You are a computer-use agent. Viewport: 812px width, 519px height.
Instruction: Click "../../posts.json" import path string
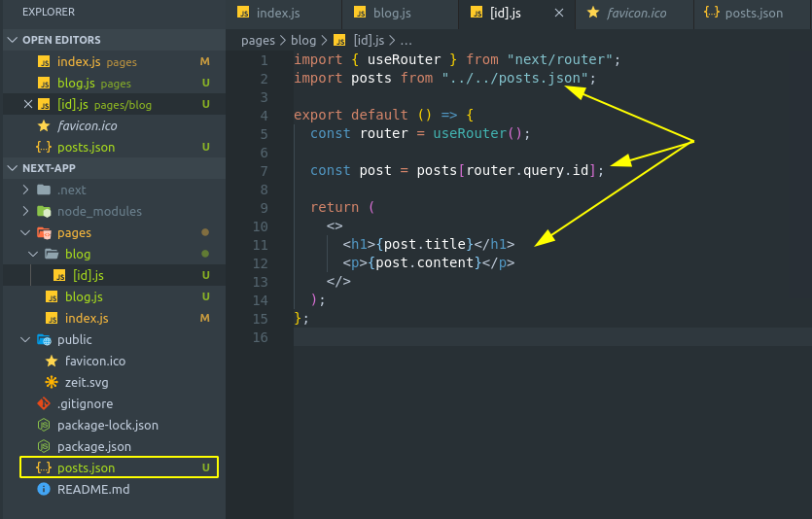pyautogui.click(x=514, y=78)
